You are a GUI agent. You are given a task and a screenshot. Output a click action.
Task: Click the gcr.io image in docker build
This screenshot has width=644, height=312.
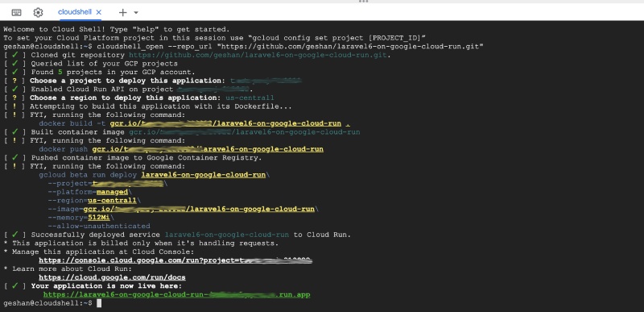[x=225, y=123]
